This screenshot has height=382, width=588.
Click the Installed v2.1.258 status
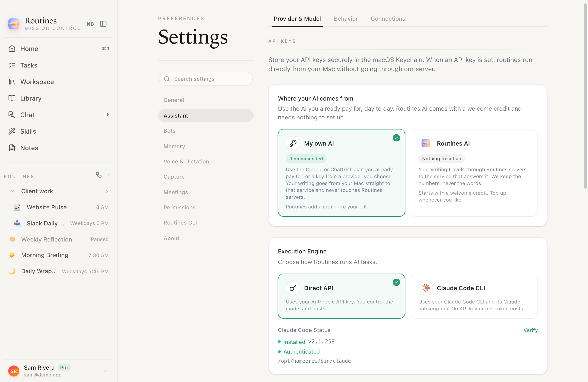[x=306, y=342]
